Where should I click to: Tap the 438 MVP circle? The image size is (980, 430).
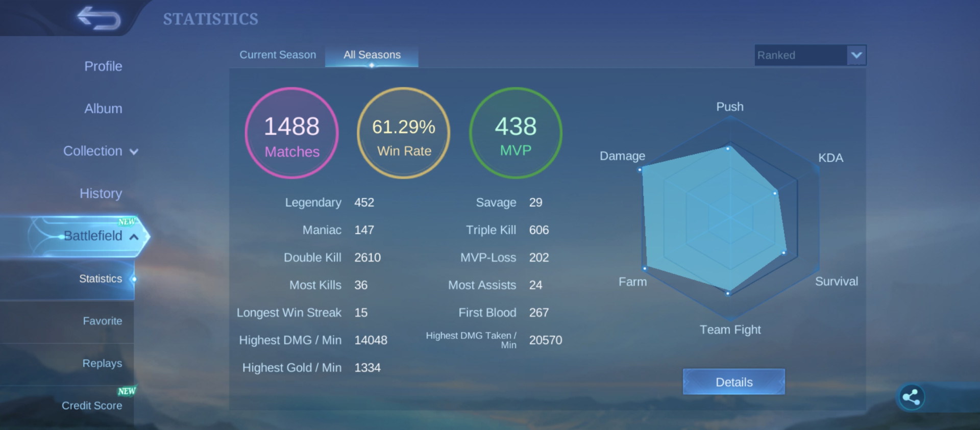516,133
